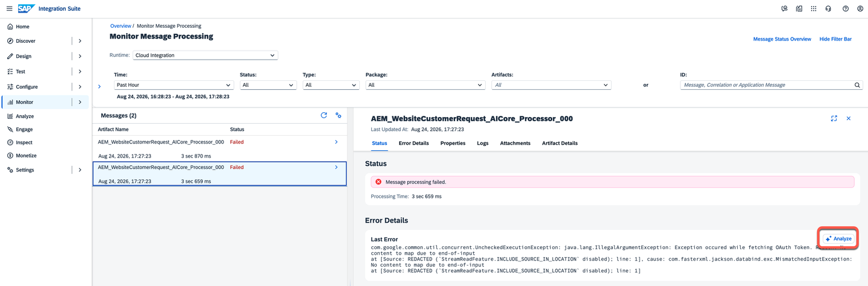Click Hide Filter Bar
Viewport: 868px width, 286px height.
[x=835, y=39]
